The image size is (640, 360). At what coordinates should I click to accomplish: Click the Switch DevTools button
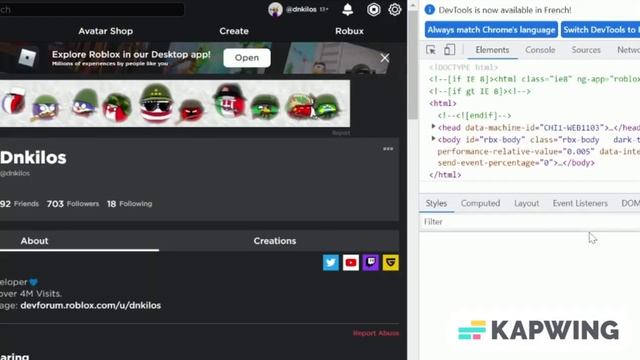tap(600, 30)
